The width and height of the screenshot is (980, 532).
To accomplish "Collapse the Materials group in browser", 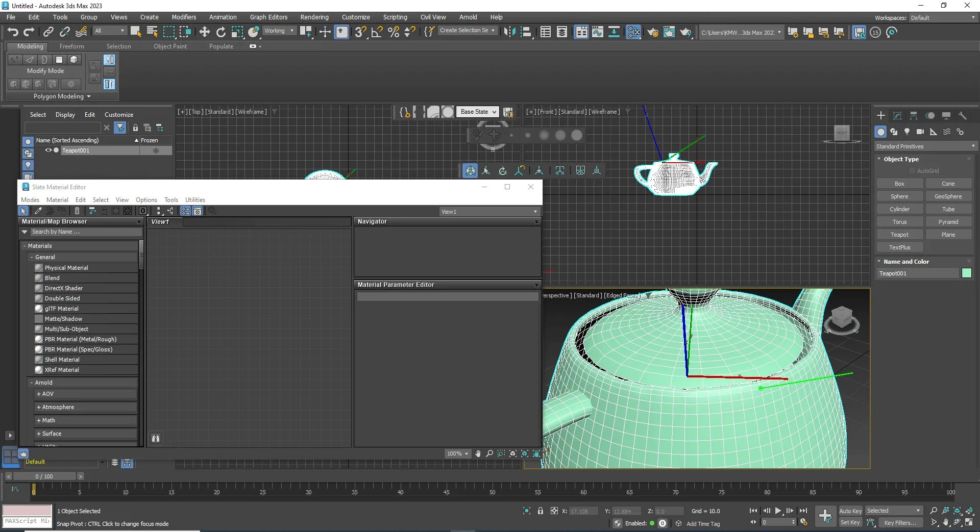I will 24,246.
